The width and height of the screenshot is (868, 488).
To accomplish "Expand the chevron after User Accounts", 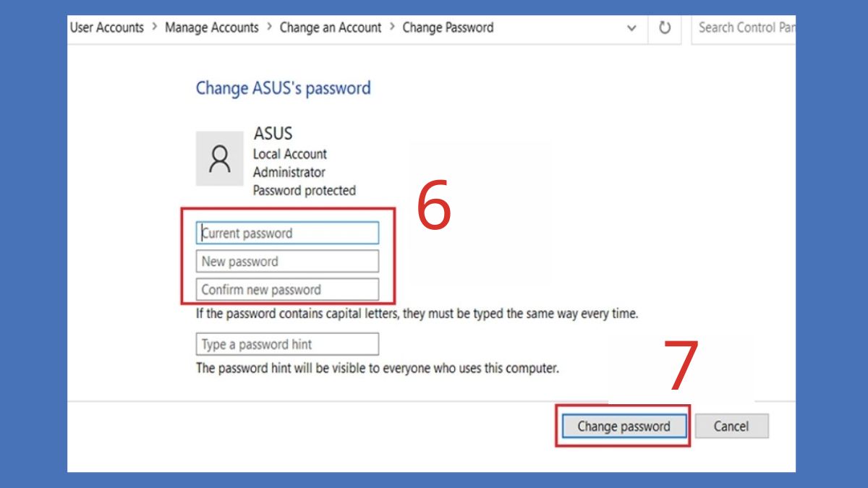I will (155, 27).
